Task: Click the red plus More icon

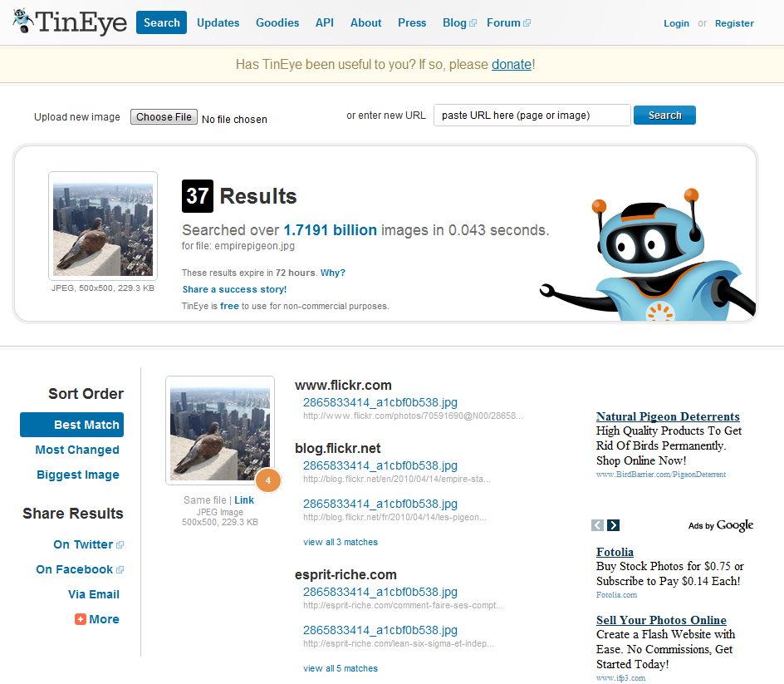Action: coord(80,619)
